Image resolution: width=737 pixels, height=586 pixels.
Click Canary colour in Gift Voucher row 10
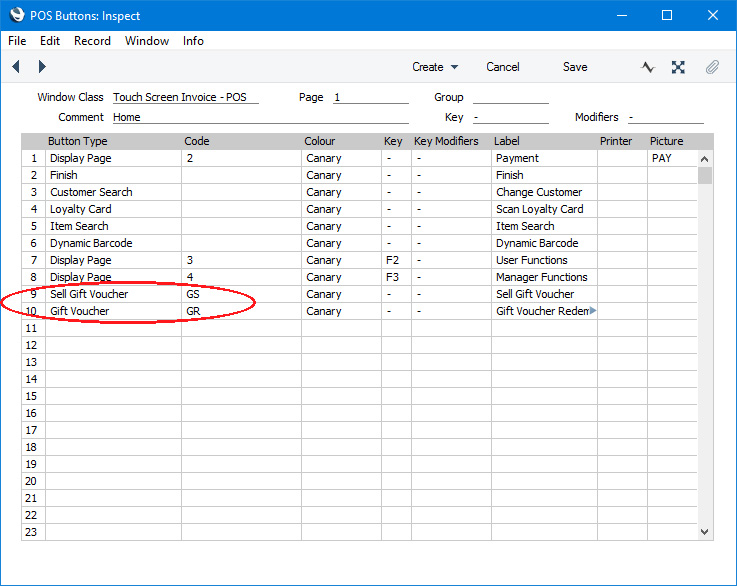tap(341, 311)
